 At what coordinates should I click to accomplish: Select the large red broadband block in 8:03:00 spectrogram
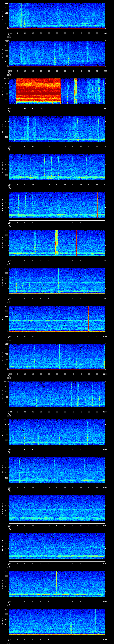click(38, 90)
